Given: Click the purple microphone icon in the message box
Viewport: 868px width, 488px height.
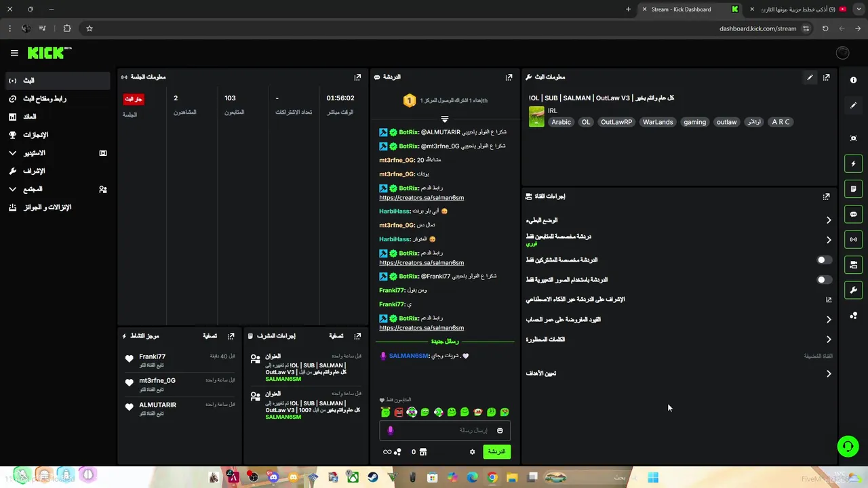Looking at the screenshot, I should (x=390, y=430).
